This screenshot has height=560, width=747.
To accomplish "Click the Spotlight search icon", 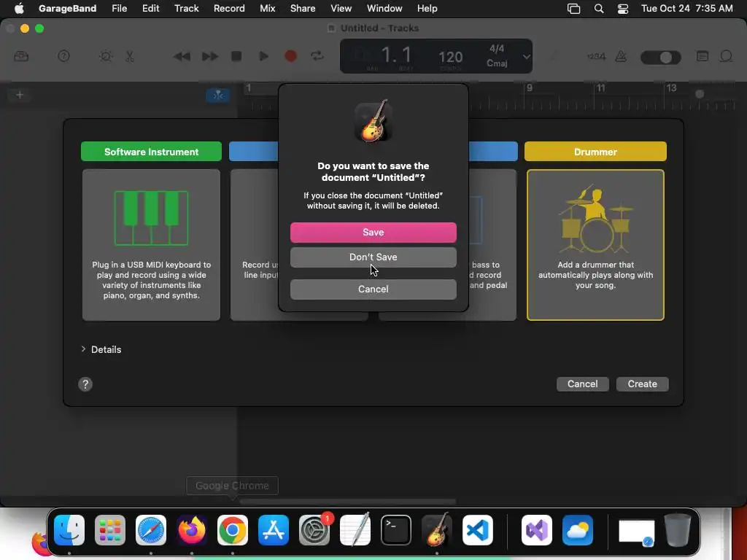I will (x=599, y=9).
